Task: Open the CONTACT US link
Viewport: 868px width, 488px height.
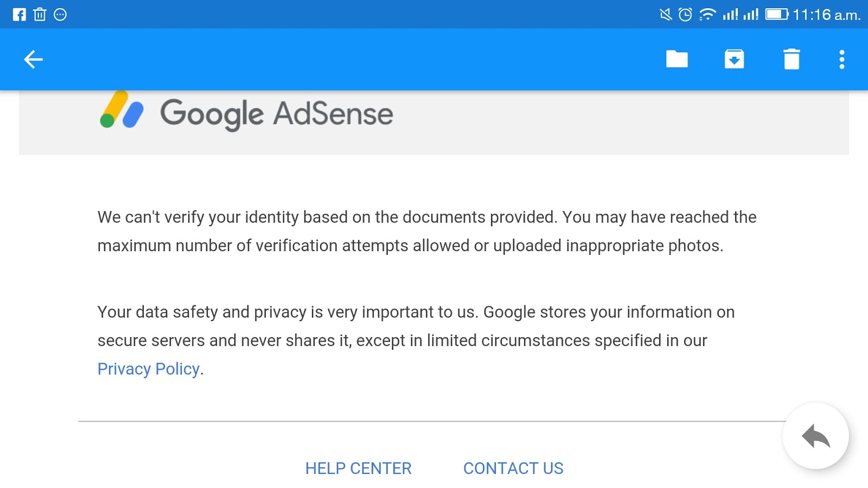Action: (513, 468)
